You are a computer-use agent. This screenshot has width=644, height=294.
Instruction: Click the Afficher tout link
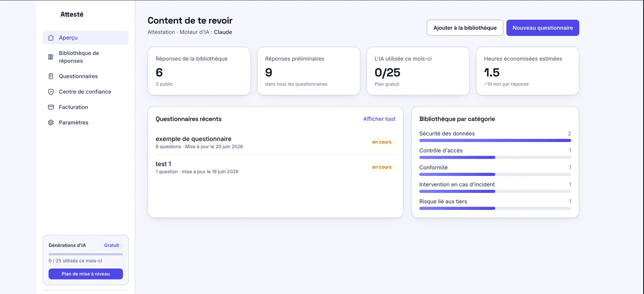(x=379, y=119)
